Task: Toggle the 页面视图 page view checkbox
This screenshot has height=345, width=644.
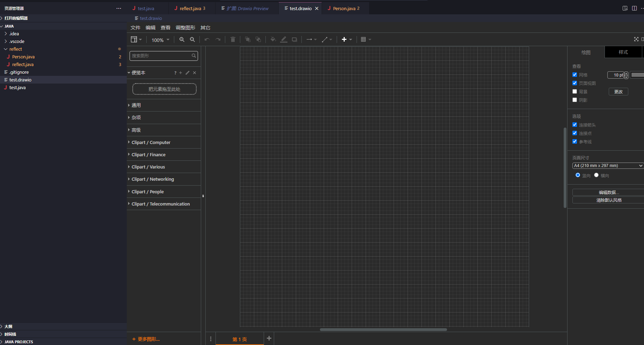Action: click(575, 83)
